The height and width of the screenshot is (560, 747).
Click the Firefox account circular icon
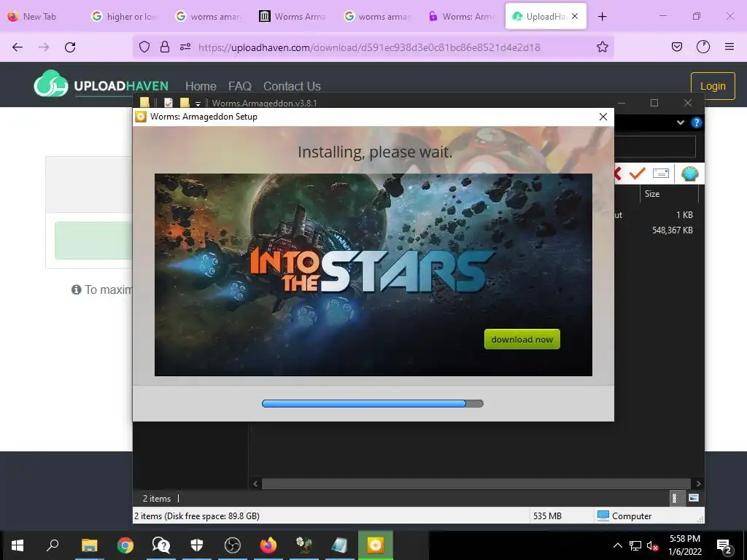click(703, 47)
